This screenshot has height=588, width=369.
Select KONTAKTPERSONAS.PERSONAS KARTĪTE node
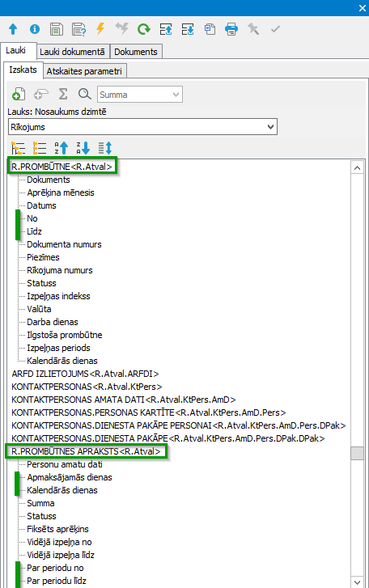tap(149, 412)
